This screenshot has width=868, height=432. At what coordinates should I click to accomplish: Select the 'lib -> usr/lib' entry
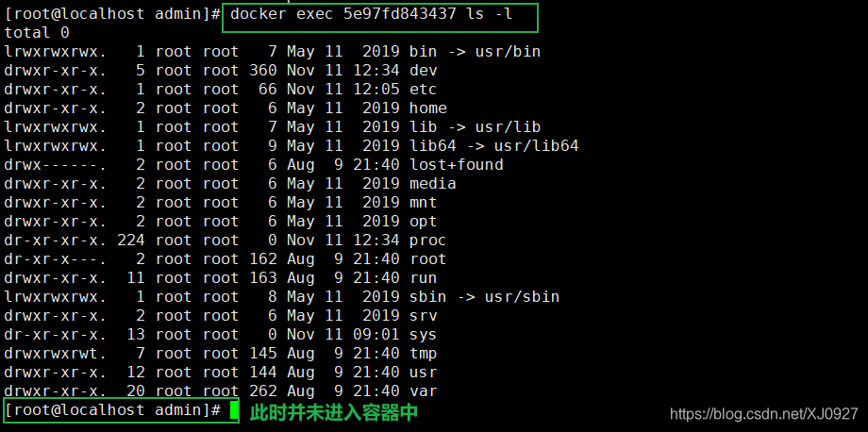click(x=475, y=127)
